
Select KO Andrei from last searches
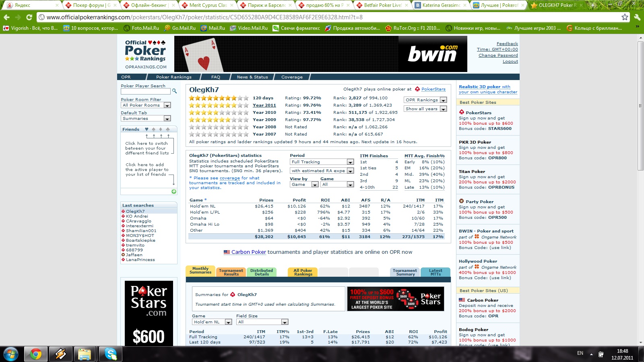[137, 216]
